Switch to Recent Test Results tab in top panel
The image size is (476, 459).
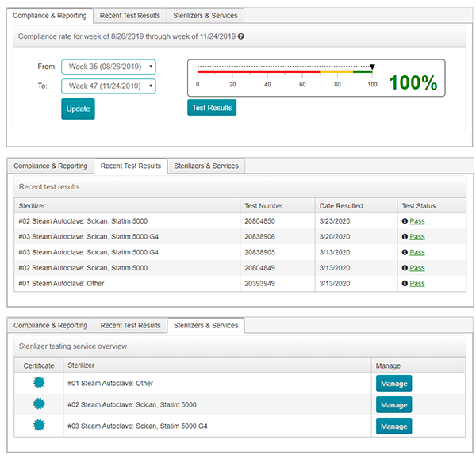tap(129, 15)
